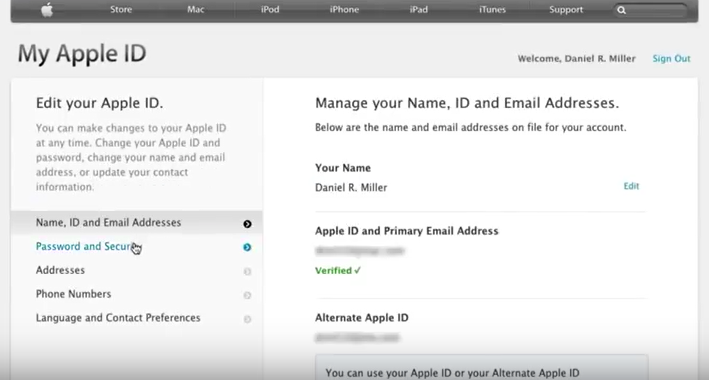The height and width of the screenshot is (380, 709).
Task: Open the Phone Numbers section
Action: click(x=137, y=294)
